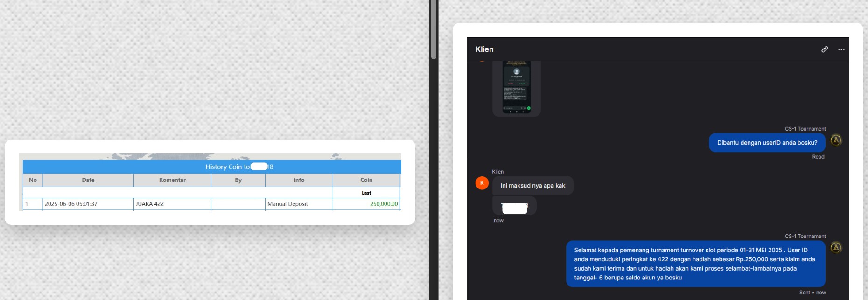This screenshot has width=868, height=300.
Task: Click the vertical scrollbar between the panels
Action: (434, 30)
